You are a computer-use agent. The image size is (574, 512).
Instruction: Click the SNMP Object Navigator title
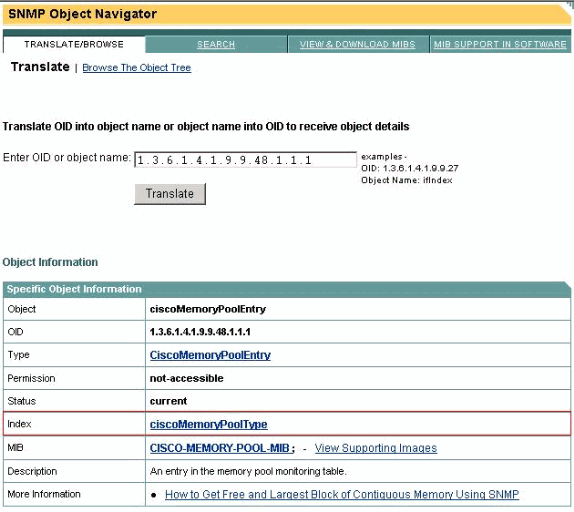coord(83,14)
